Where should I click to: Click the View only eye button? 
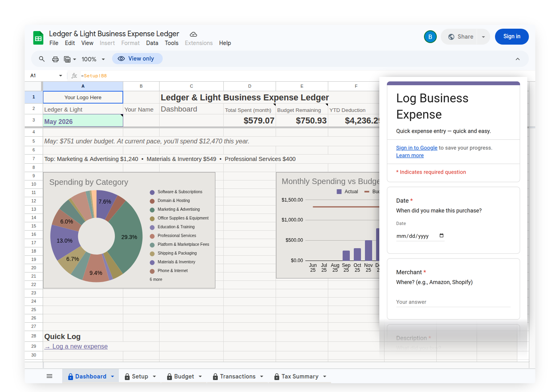[x=137, y=59]
